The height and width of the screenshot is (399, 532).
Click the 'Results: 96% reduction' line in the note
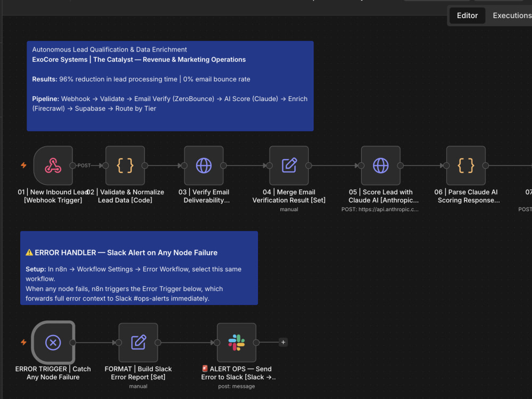click(141, 79)
